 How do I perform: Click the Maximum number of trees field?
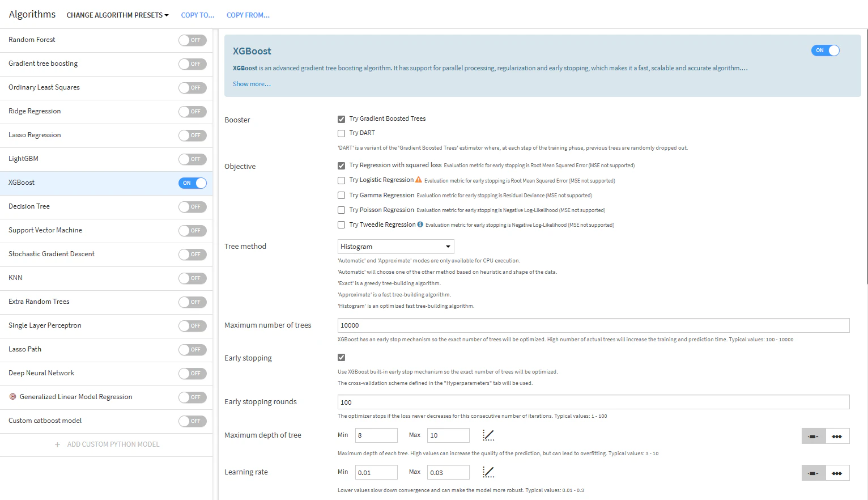coord(593,325)
